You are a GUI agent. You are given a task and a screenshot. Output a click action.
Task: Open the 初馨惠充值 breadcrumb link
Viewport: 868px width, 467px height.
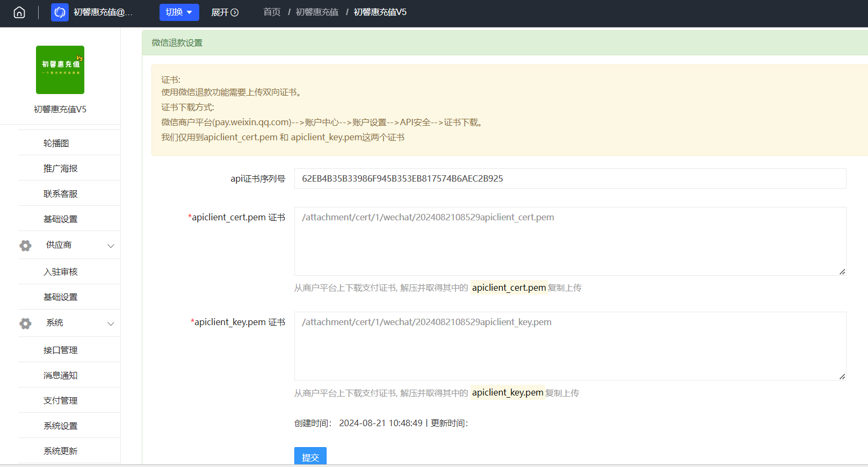(317, 12)
